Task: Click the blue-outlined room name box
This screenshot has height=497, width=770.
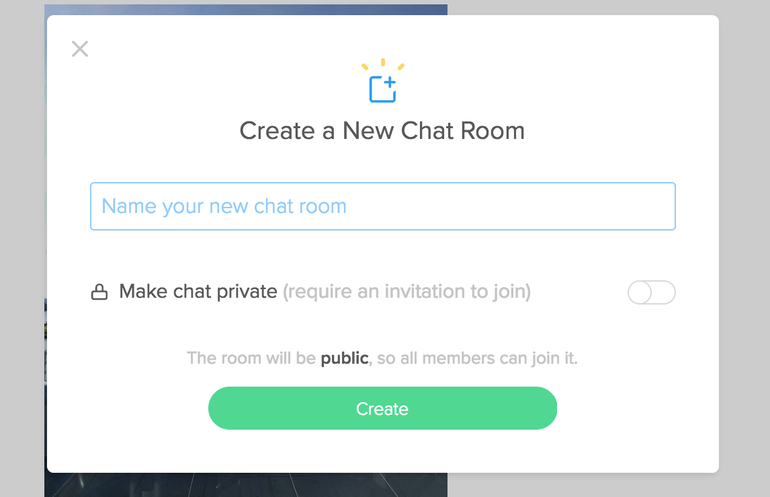Action: (x=383, y=206)
